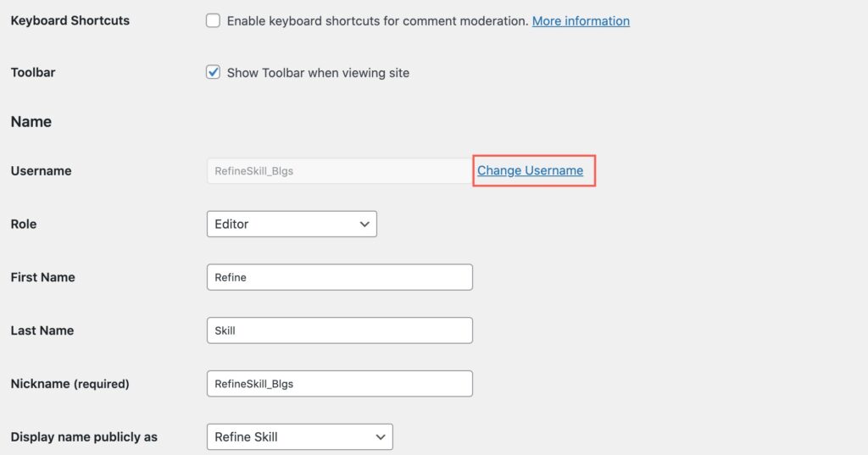Click 'Show Toolbar when viewing site' label text

[x=319, y=73]
